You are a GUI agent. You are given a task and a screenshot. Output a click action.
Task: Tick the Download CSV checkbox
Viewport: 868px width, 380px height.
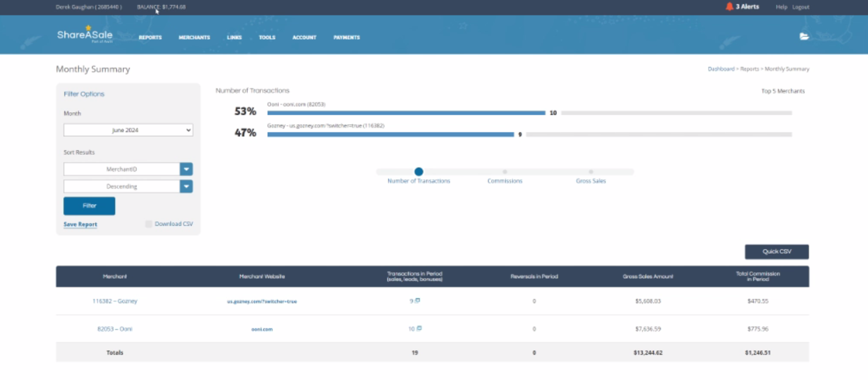(x=149, y=224)
